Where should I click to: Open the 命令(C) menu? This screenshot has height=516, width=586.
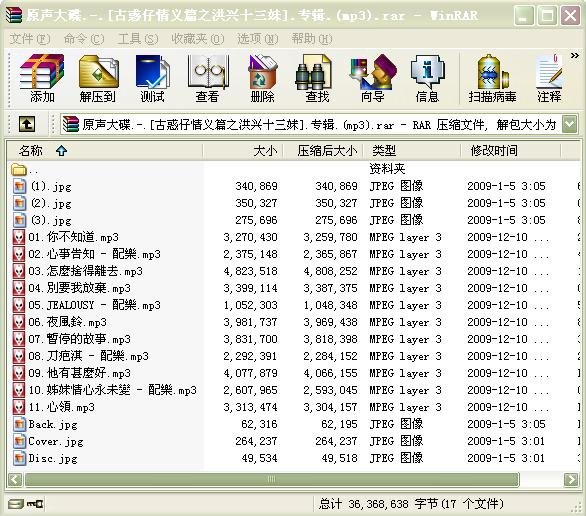[84, 38]
